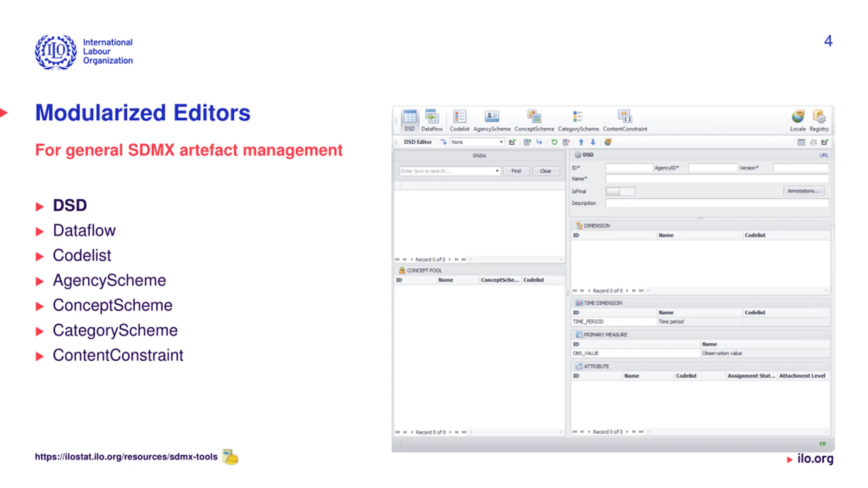Click the Name input field
Image resolution: width=868 pixels, height=488 pixels.
pos(717,179)
